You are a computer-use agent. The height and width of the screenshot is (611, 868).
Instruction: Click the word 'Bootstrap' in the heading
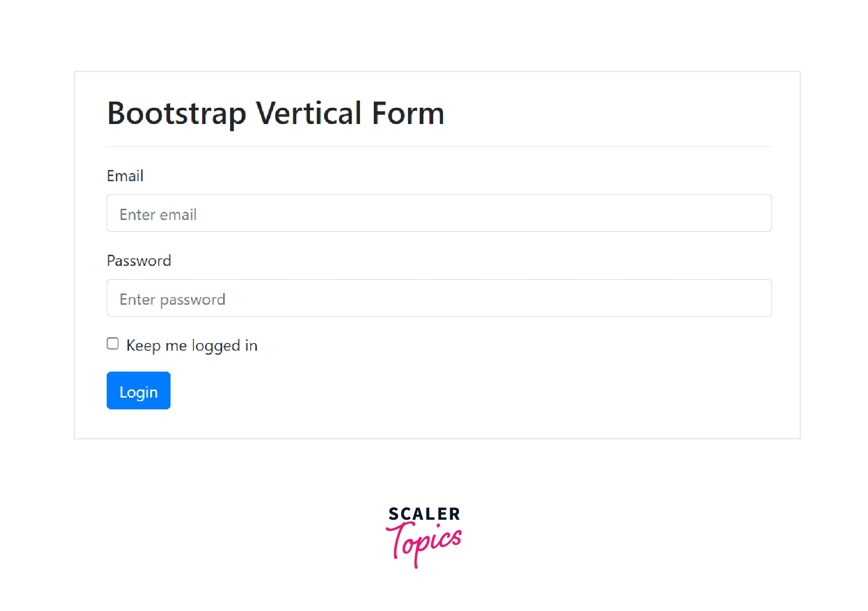tap(177, 114)
